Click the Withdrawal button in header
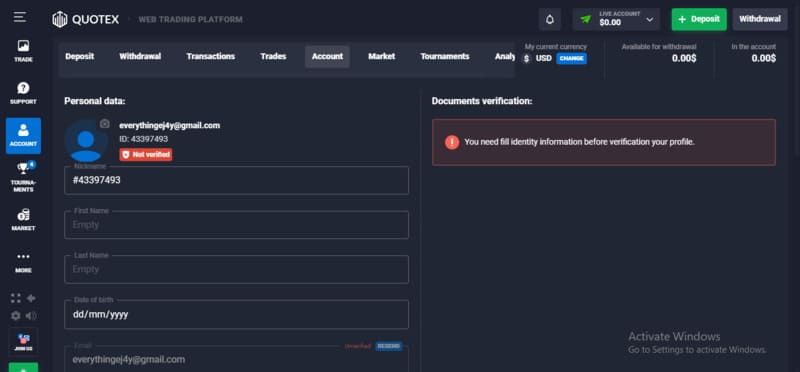 (x=760, y=19)
